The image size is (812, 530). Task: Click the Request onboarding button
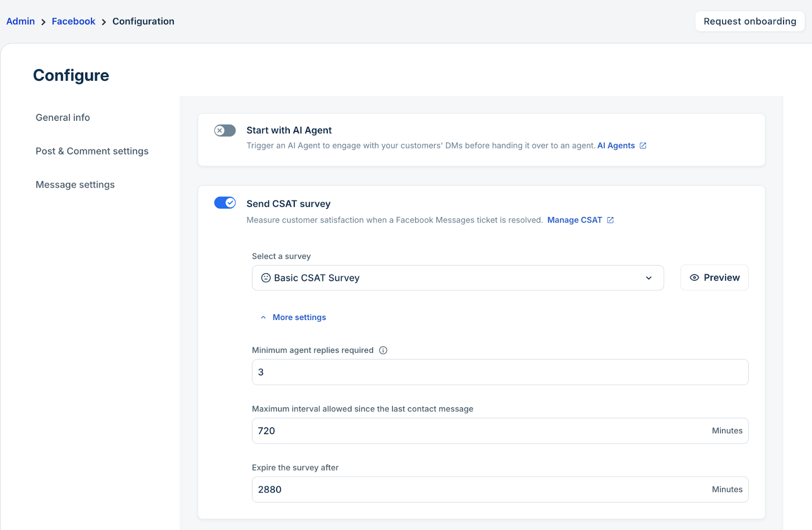[x=750, y=21]
